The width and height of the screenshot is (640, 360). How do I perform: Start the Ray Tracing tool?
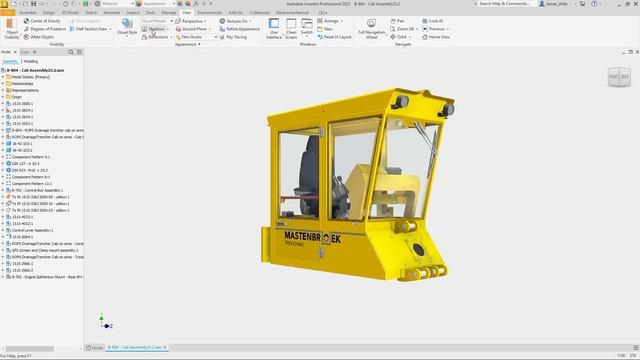(233, 37)
